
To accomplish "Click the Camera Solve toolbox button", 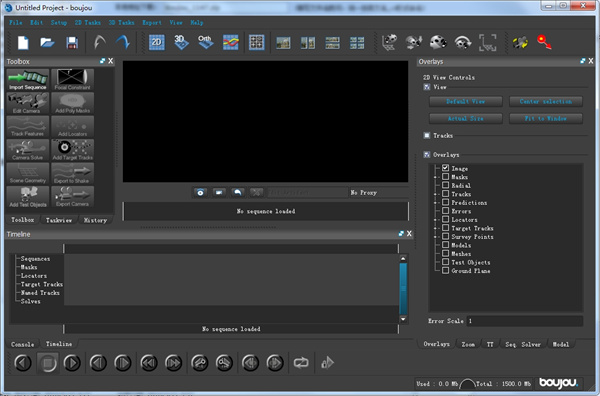I will click(28, 150).
